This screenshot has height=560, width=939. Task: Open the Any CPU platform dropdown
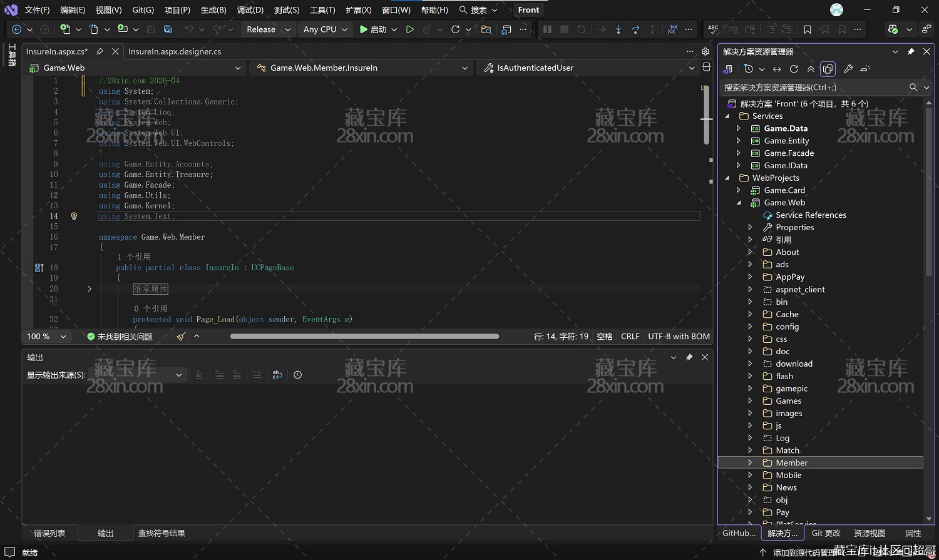click(x=325, y=29)
